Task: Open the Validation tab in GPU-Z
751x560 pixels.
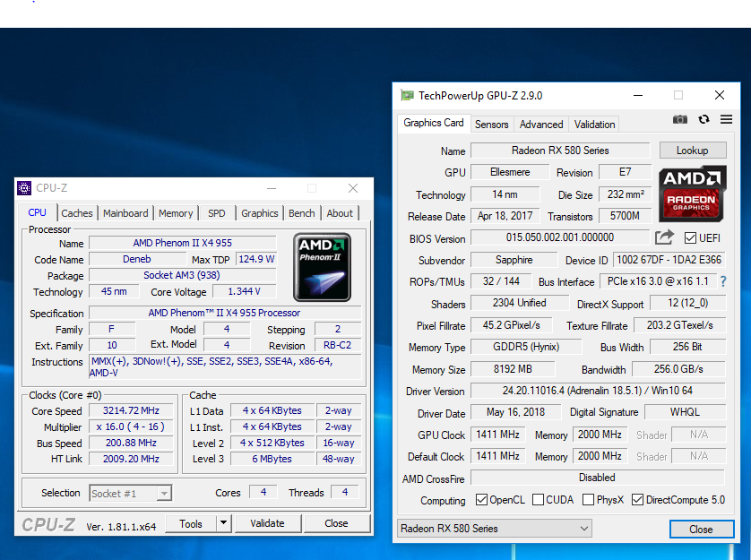Action: (x=594, y=125)
